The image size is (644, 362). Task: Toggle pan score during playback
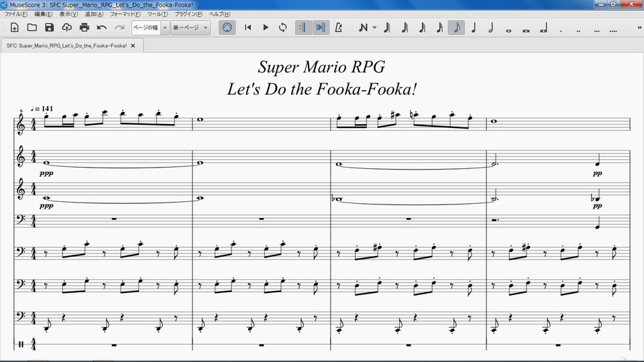[321, 27]
